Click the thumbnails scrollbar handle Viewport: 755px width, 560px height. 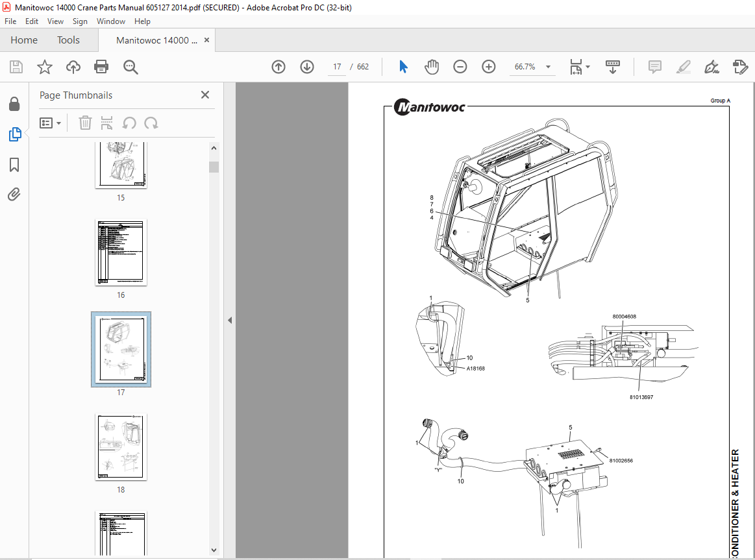point(214,167)
